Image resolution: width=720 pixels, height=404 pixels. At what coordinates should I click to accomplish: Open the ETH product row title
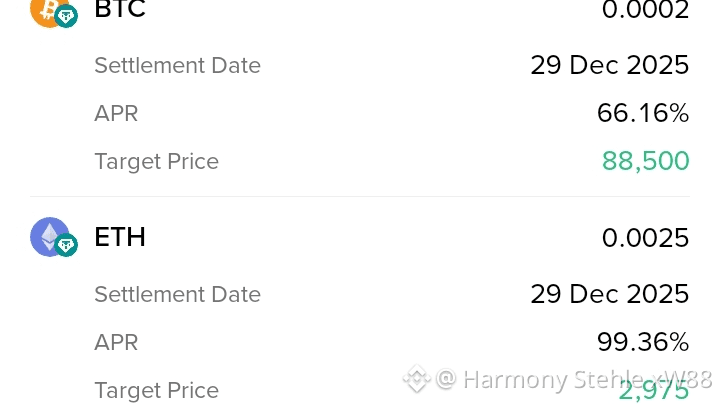pyautogui.click(x=120, y=237)
